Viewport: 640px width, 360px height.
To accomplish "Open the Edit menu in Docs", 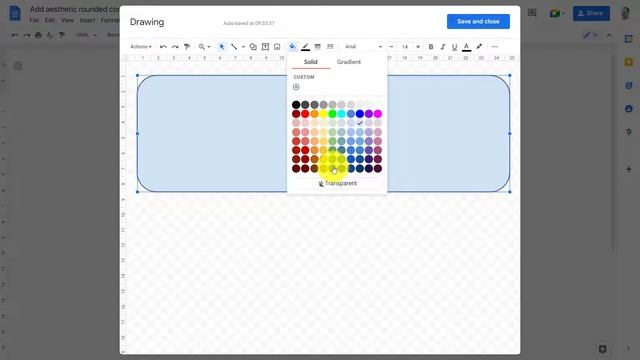I will 50,20.
